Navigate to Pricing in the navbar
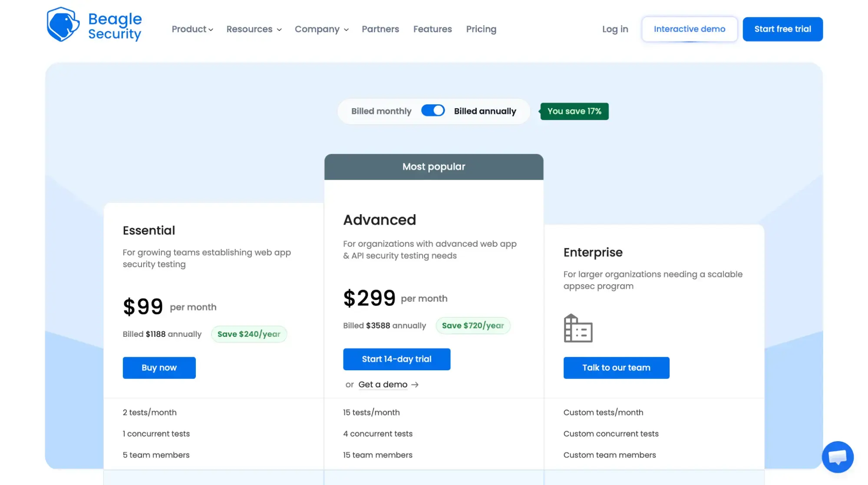868x485 pixels. [x=481, y=29]
